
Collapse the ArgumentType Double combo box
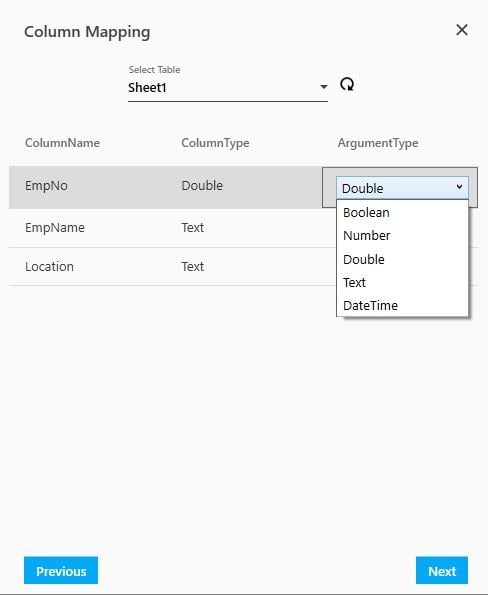tap(402, 188)
